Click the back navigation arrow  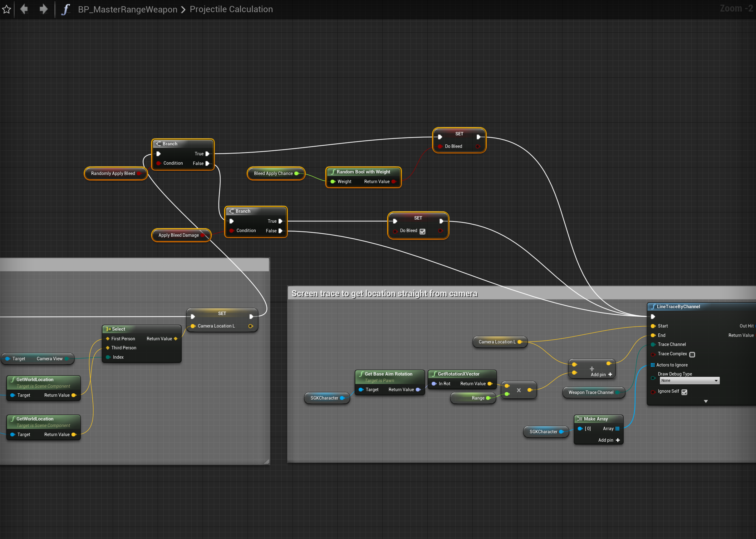[x=24, y=9]
